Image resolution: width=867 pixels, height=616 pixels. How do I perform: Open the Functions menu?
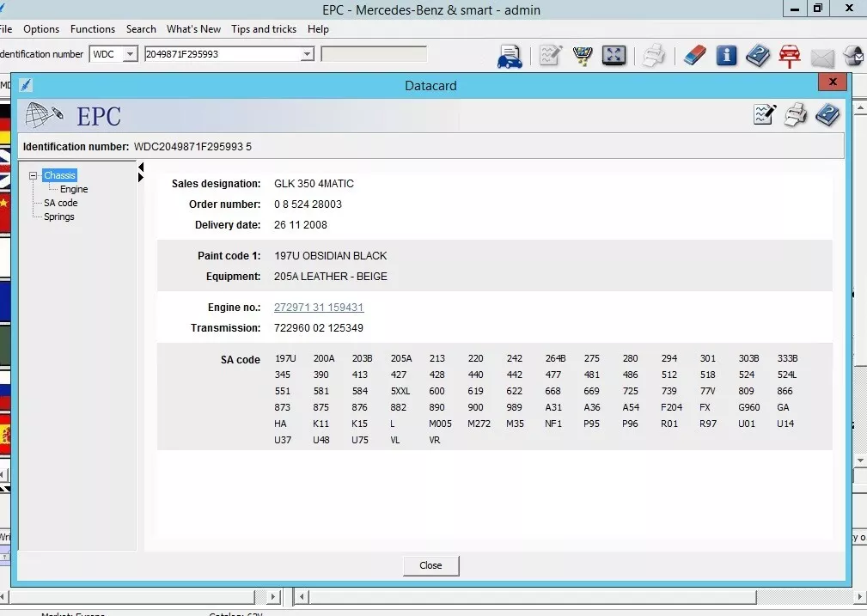[x=92, y=28]
